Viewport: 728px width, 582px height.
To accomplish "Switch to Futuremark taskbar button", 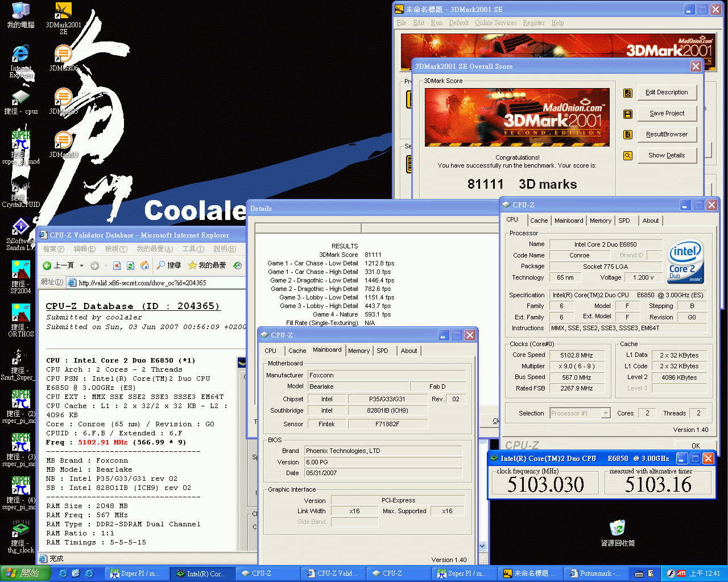I will (x=595, y=573).
